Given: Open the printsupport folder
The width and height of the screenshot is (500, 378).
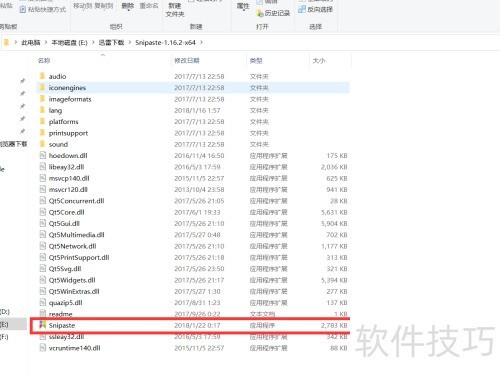Looking at the screenshot, I should (68, 133).
